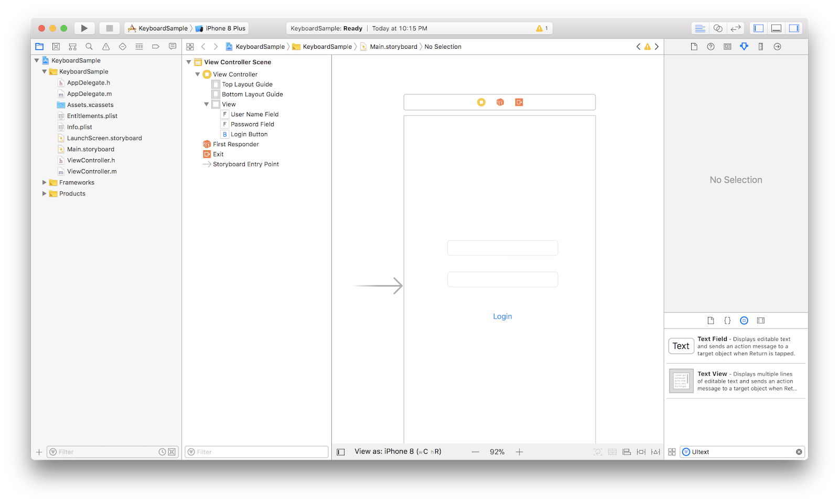Toggle the Utilities panel visibility
839x504 pixels.
794,28
